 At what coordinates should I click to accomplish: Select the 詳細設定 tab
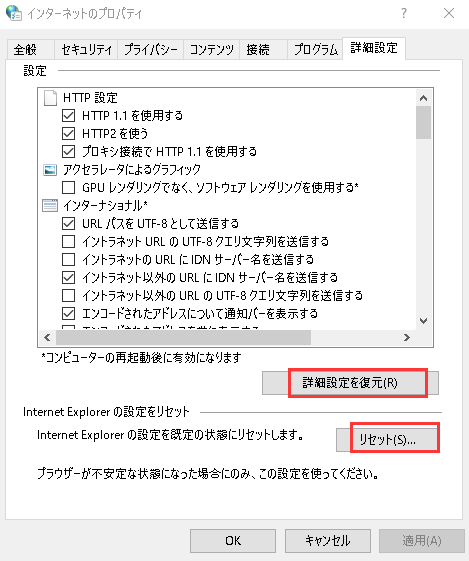[374, 48]
